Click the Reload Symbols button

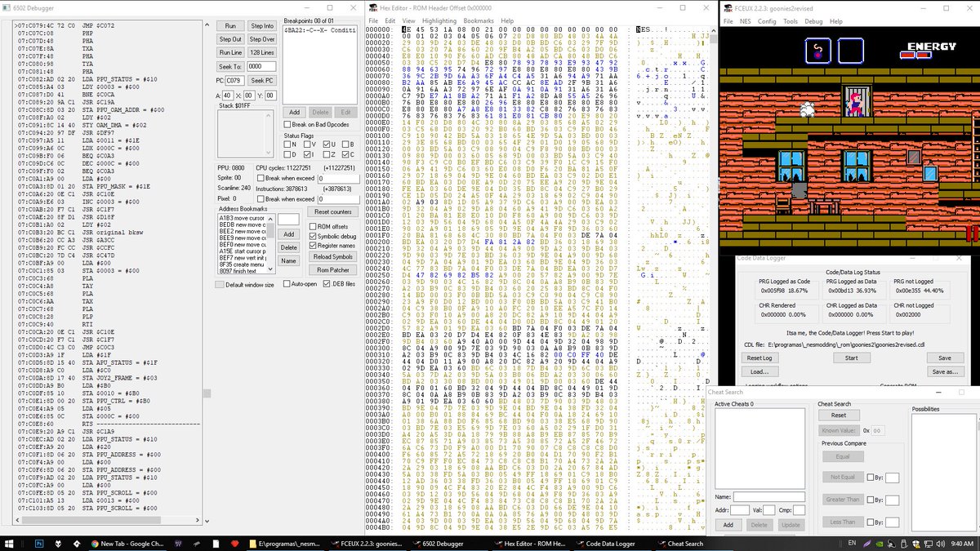tap(332, 257)
